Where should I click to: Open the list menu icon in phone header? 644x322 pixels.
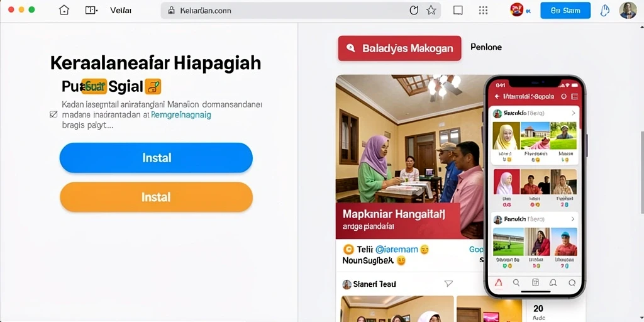coord(575,96)
